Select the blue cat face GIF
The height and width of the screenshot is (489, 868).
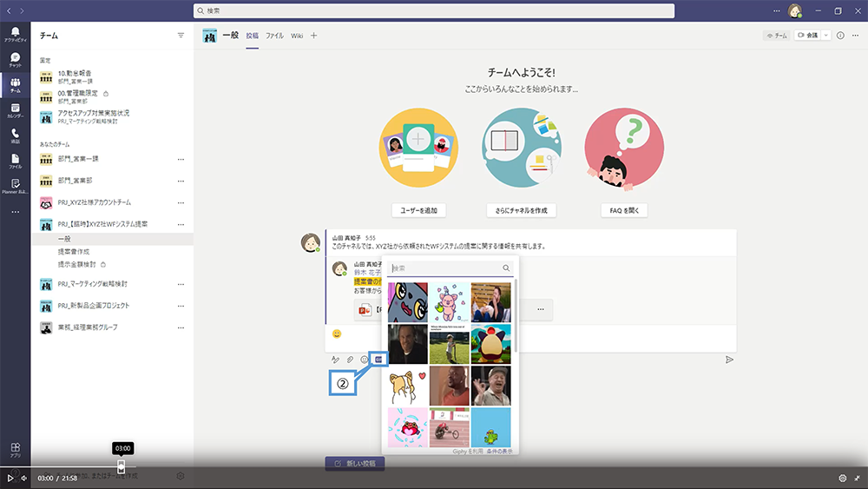[x=407, y=302]
